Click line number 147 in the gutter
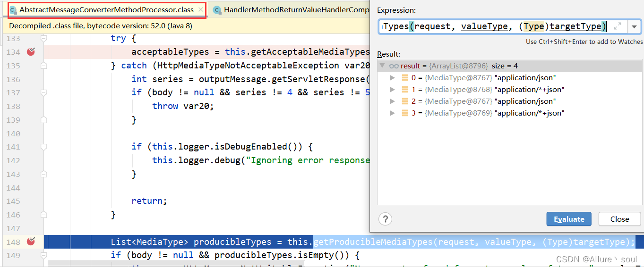 14,228
